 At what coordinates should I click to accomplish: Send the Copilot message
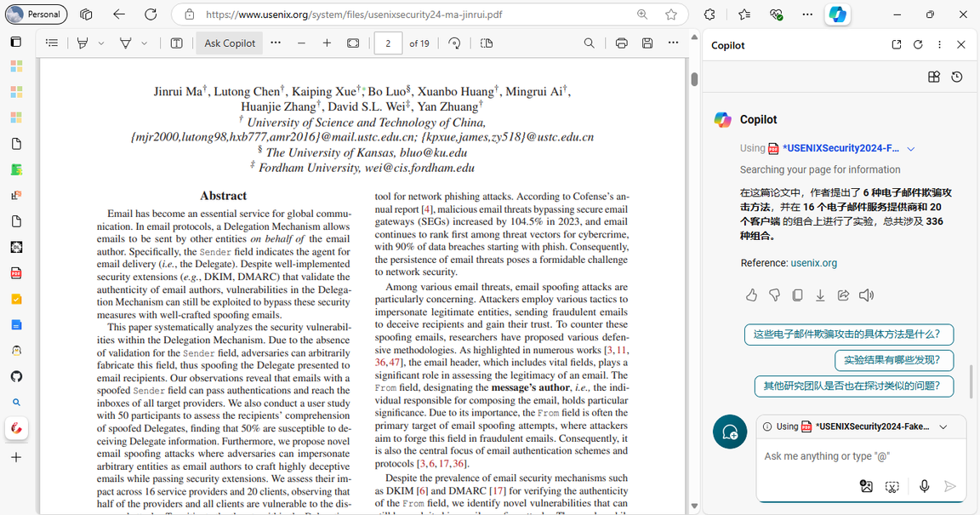pyautogui.click(x=950, y=486)
